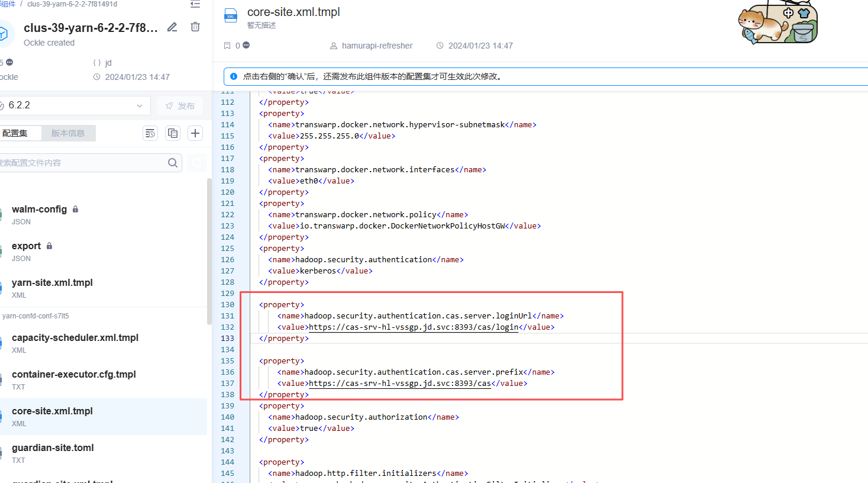Viewport: 868px width, 483px height.
Task: Click the file list vertical scrollbar
Action: point(209,251)
